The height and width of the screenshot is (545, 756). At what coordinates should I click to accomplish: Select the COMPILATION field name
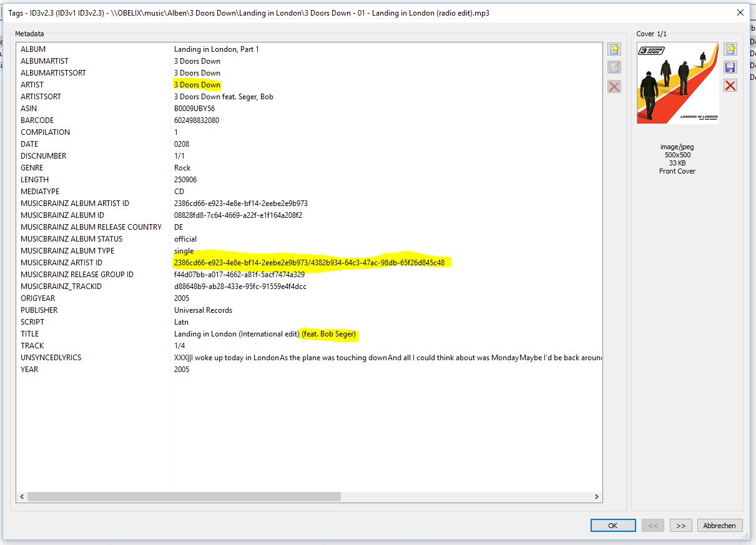[45, 132]
